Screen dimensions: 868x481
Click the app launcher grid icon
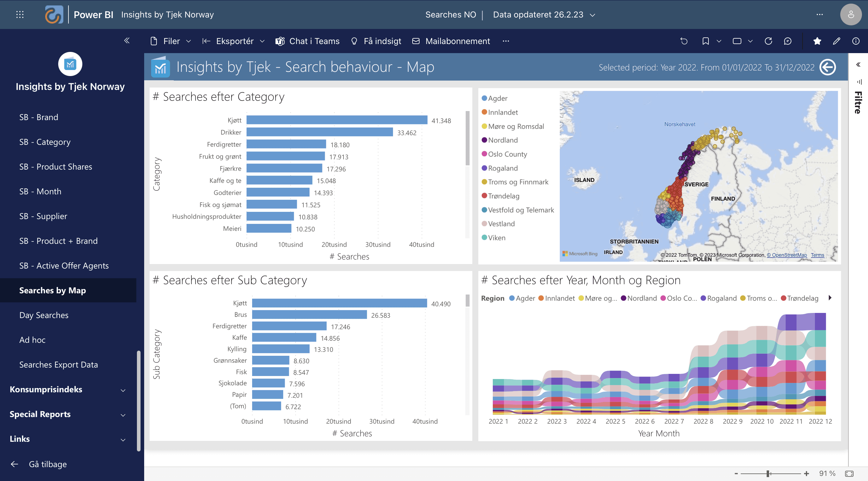point(20,14)
